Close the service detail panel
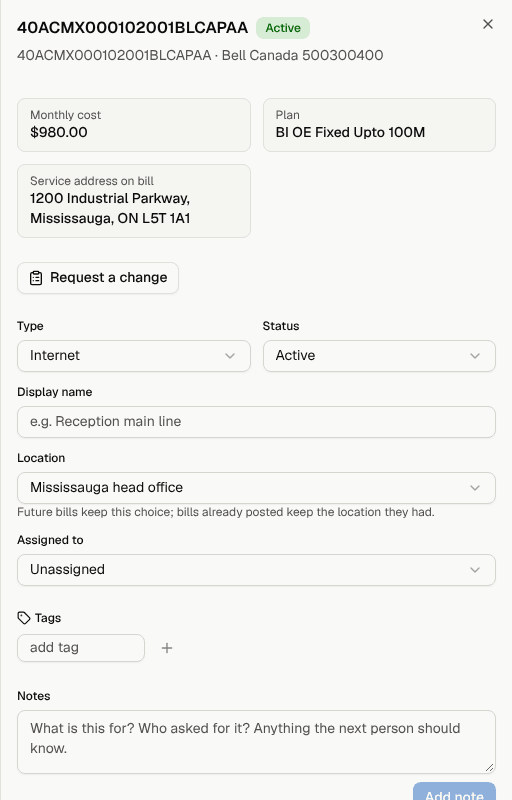This screenshot has height=800, width=512. 488,24
